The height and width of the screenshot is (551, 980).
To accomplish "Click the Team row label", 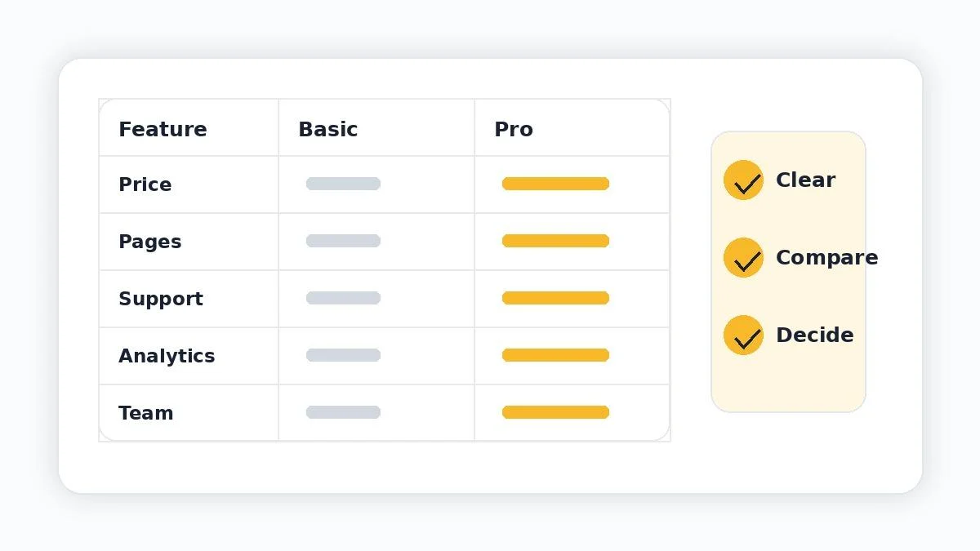I will [x=145, y=413].
